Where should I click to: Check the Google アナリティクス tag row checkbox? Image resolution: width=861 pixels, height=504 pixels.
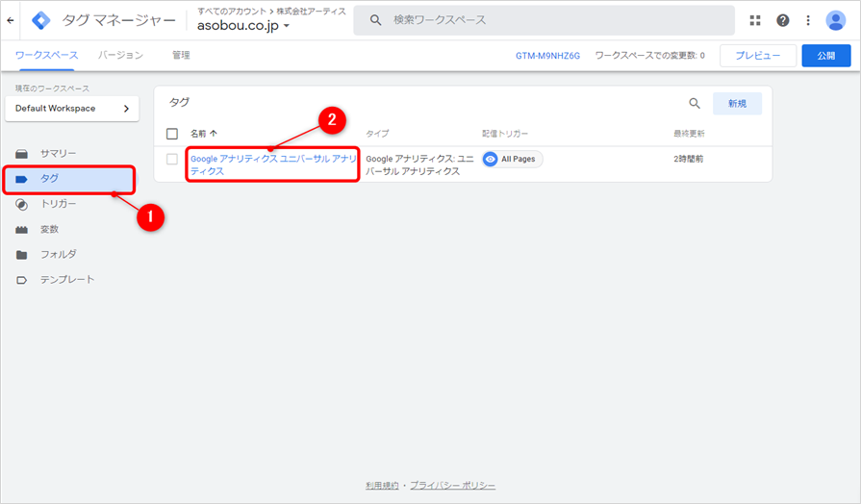click(172, 160)
